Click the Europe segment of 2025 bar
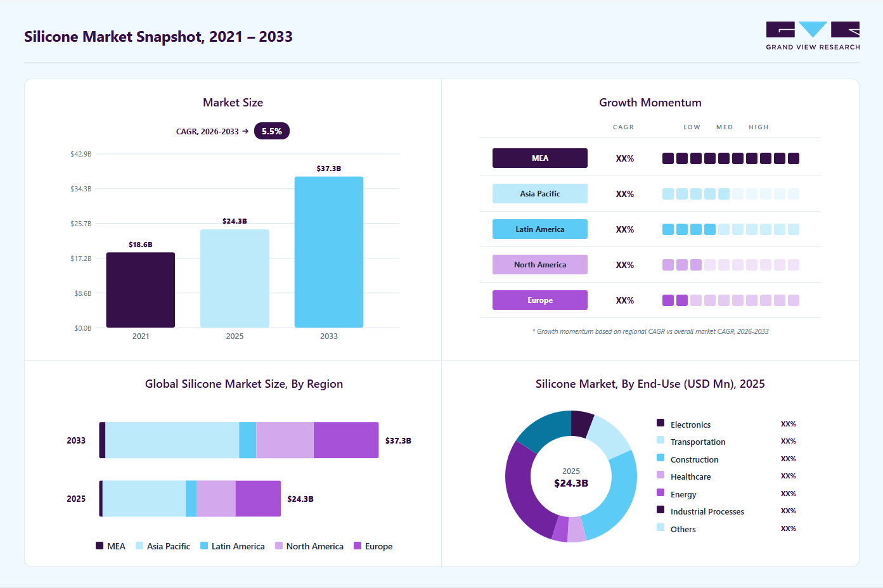 click(258, 499)
